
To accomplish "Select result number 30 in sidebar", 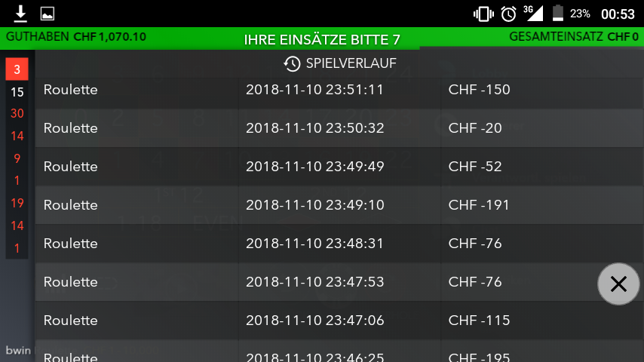I will click(x=17, y=113).
